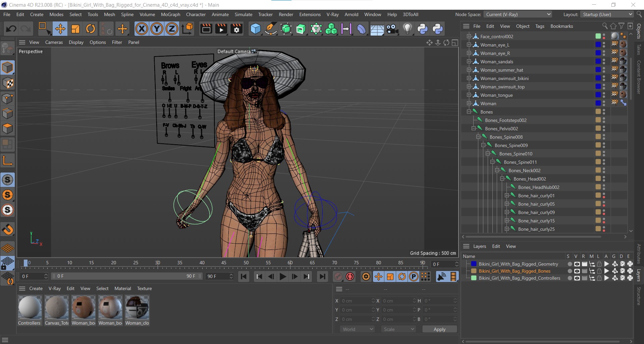Toggle visibility dots for Woman_summer_hat

click(x=604, y=70)
